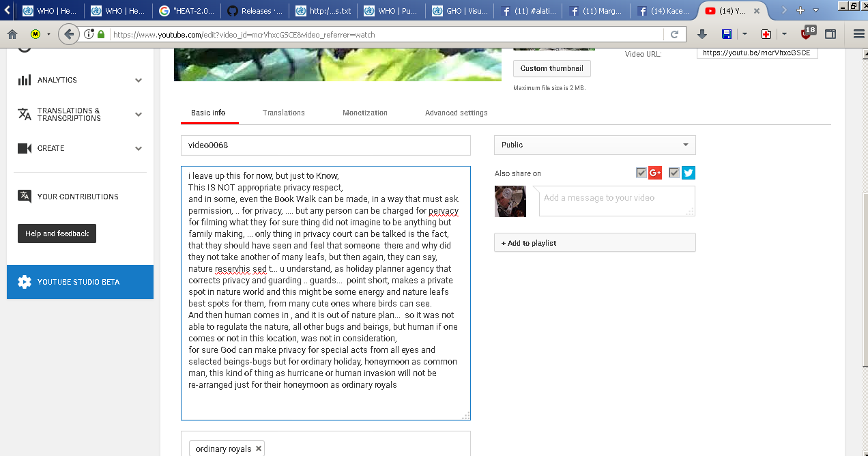
Task: Show site information via the i icon
Action: pos(89,34)
